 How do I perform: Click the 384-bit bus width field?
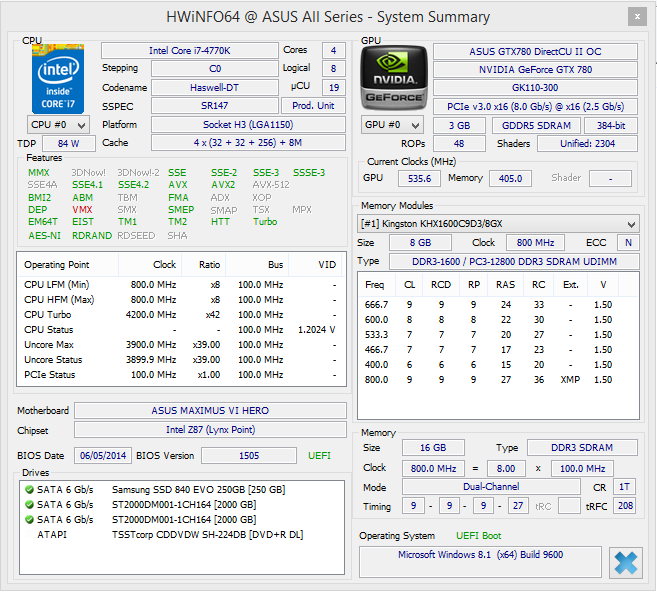611,125
